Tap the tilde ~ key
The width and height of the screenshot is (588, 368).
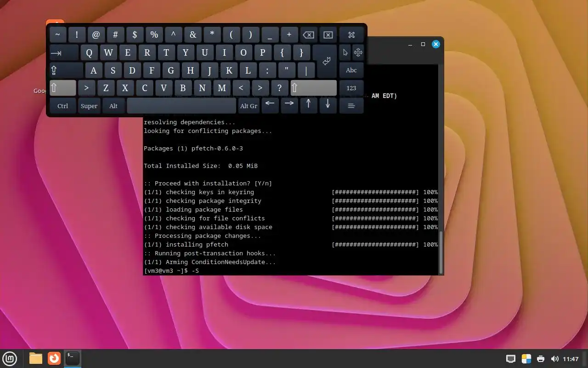(x=57, y=34)
